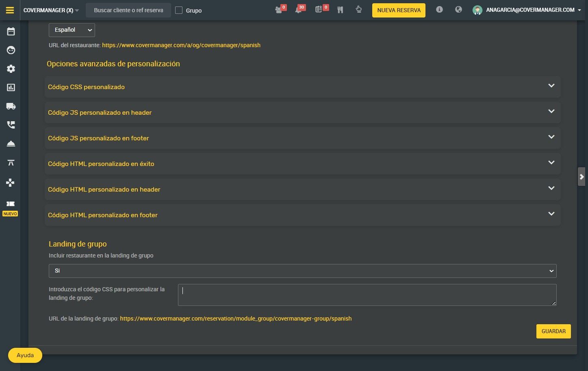Open the Incluir restaurante dropdown set to Si

tap(303, 271)
